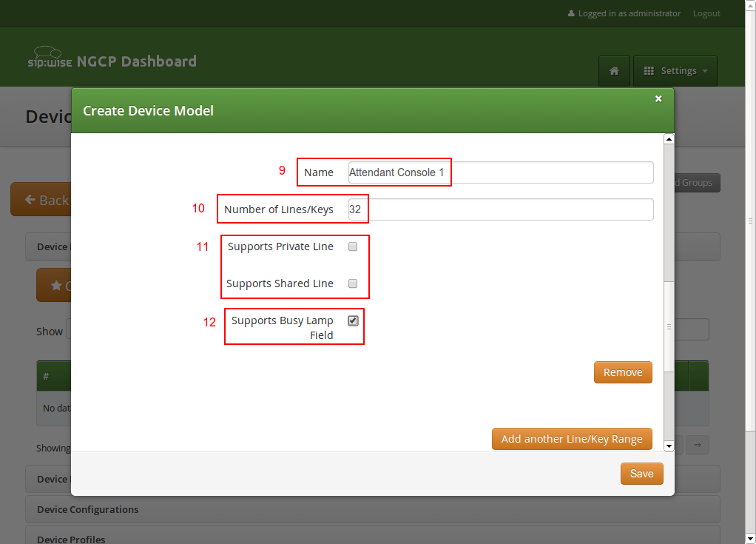This screenshot has width=756, height=544.
Task: Enable the Supports Shared Line checkbox
Action: pyautogui.click(x=353, y=283)
